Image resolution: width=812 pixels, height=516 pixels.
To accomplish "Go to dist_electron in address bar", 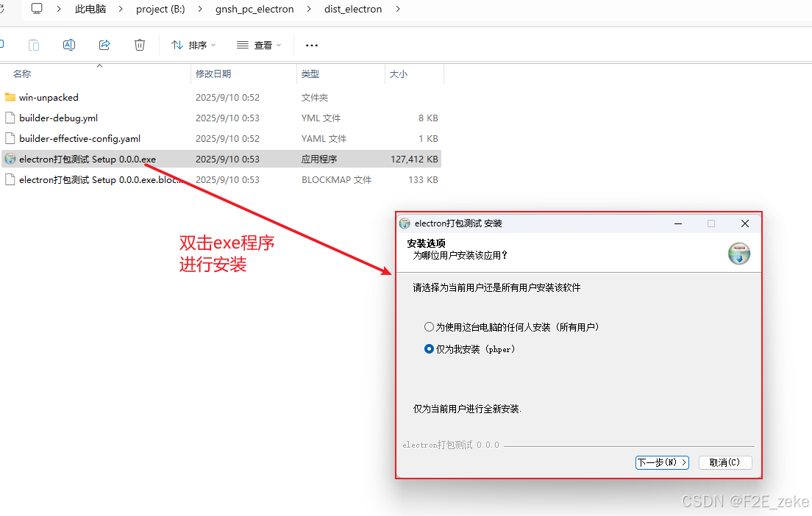I will tap(353, 10).
